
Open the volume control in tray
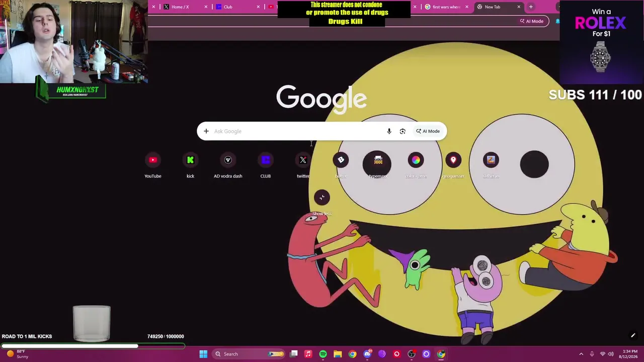tap(611, 354)
